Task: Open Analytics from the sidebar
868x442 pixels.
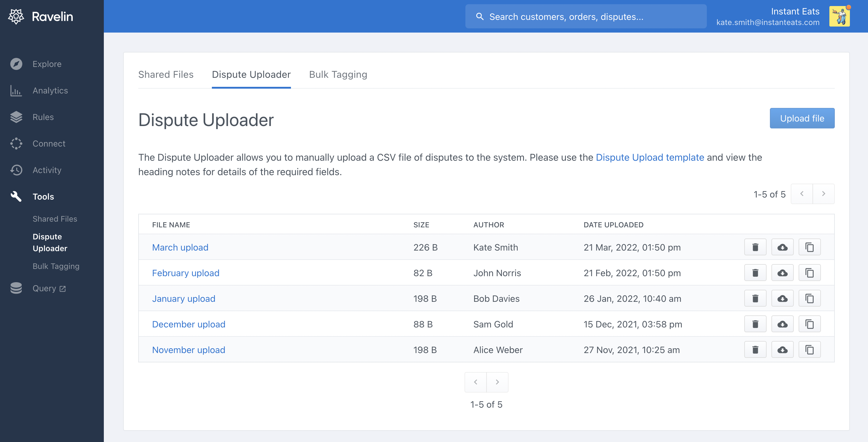Action: [50, 90]
